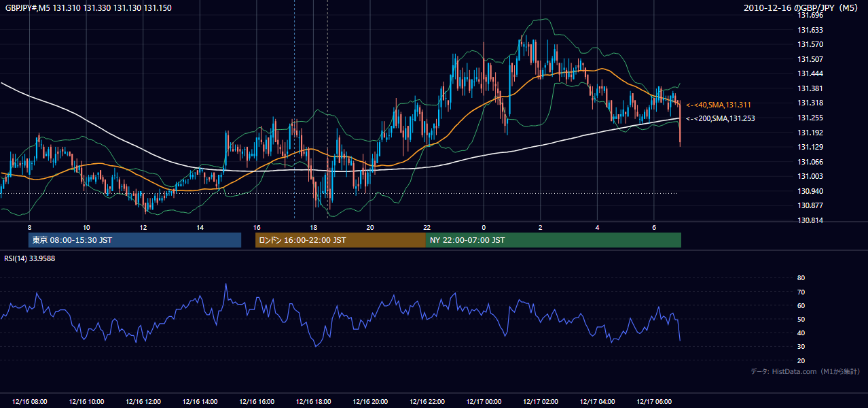Screen dimensions: 868x408
Task: Click the 12/16 10:00 bottom time label
Action: click(86, 402)
